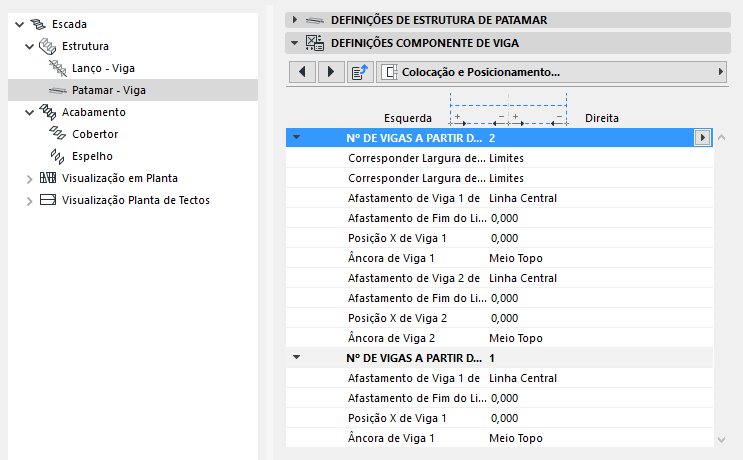Select second Corresponder Largura de... Limites row
This screenshot has height=460, width=743.
coord(499,178)
